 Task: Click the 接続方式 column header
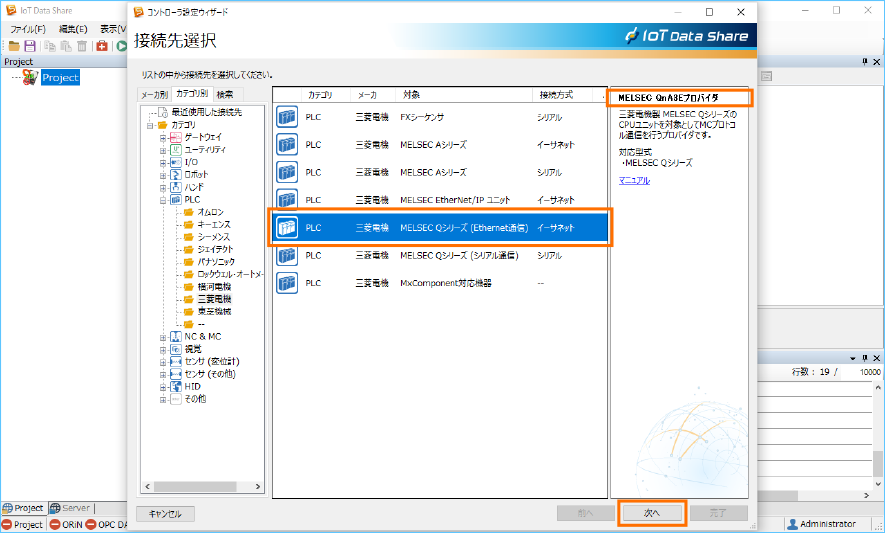click(562, 95)
